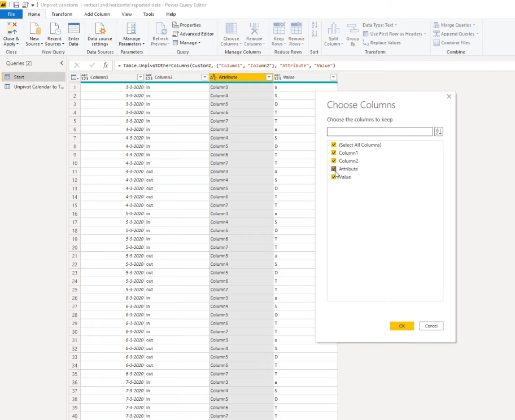Toggle Select All Columns checkbox
Image resolution: width=515 pixels, height=420 pixels.
[334, 145]
